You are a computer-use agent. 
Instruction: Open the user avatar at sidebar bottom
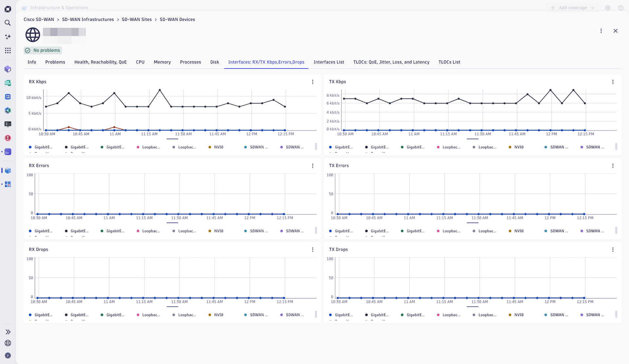pyautogui.click(x=8, y=355)
